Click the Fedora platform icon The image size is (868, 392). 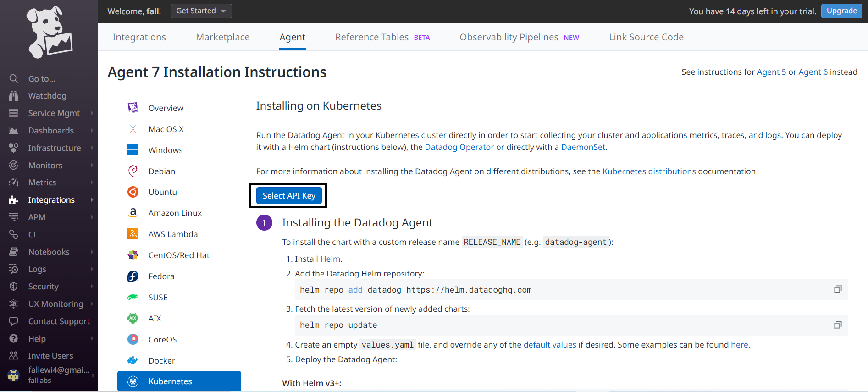click(x=133, y=276)
